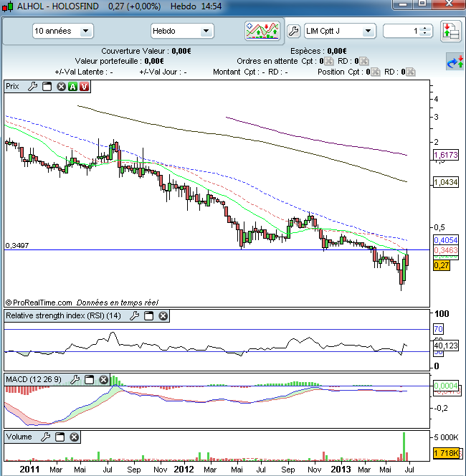466x476 pixels.
Task: Click the RSI 70 level tag
Action: click(438, 329)
